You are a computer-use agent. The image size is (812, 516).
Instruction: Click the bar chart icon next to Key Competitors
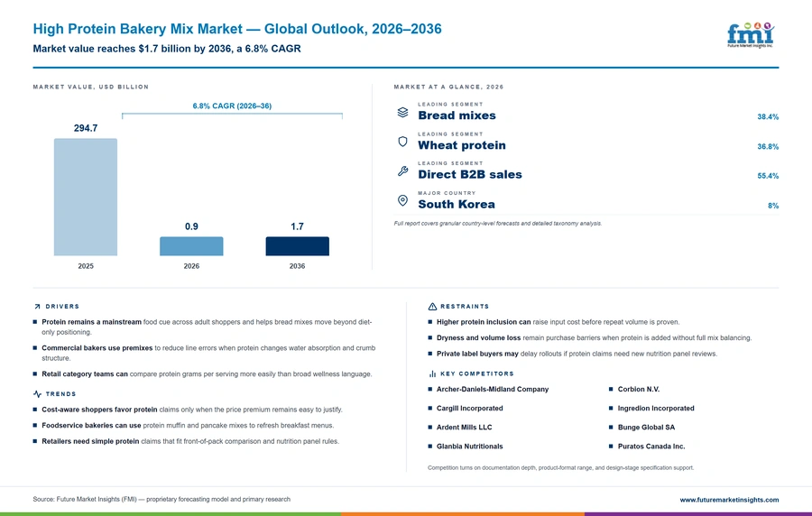pyautogui.click(x=432, y=373)
